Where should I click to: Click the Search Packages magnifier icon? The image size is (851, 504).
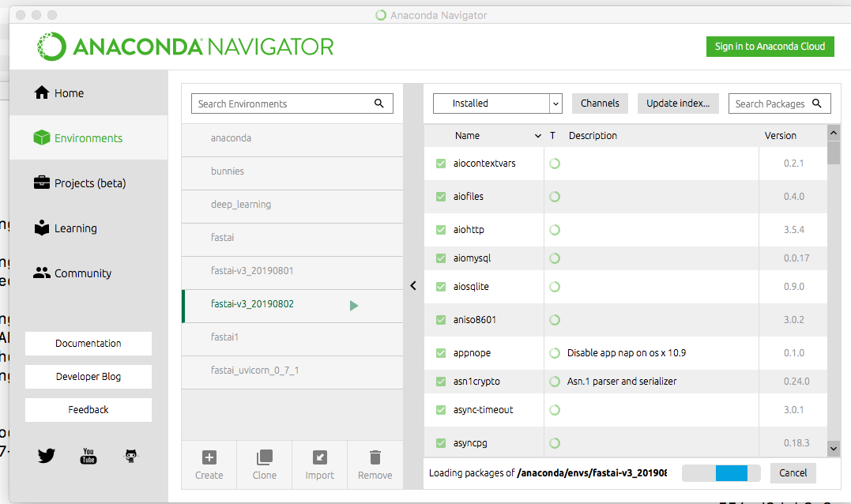[817, 103]
